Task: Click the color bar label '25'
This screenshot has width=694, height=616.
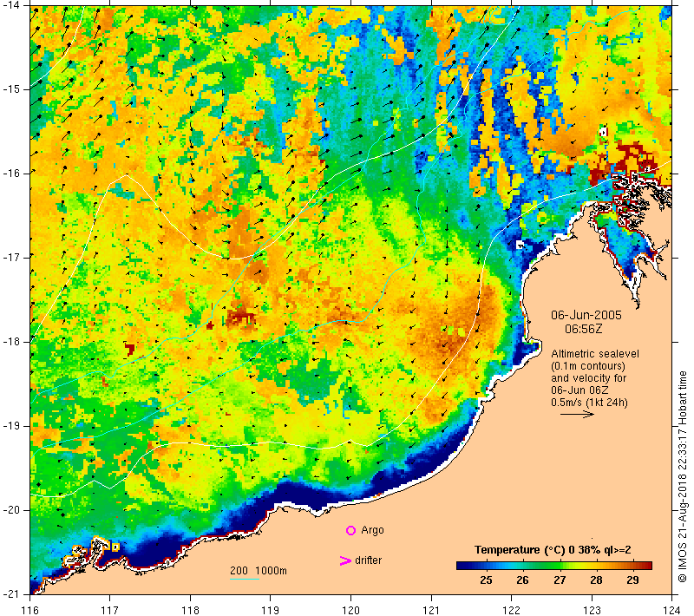Action: [486, 580]
